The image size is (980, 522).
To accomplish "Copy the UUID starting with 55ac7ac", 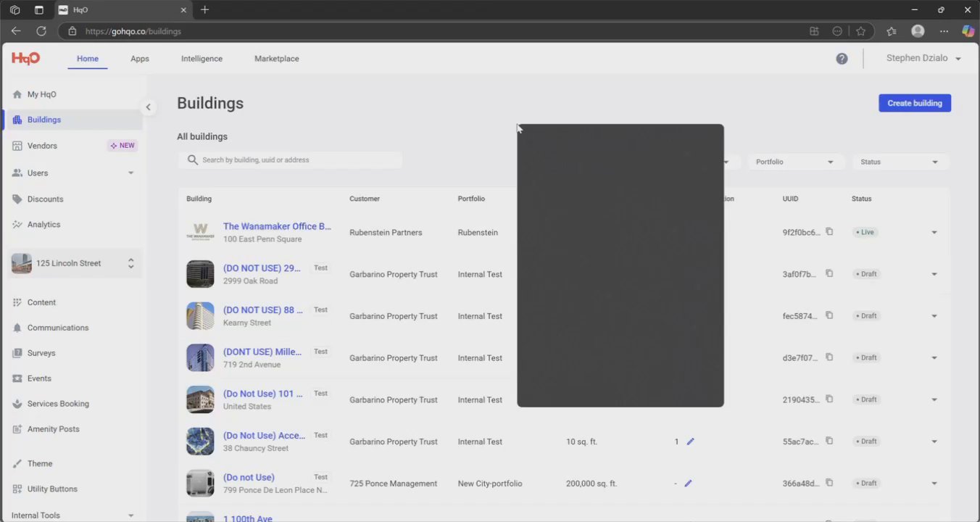I will click(x=829, y=441).
